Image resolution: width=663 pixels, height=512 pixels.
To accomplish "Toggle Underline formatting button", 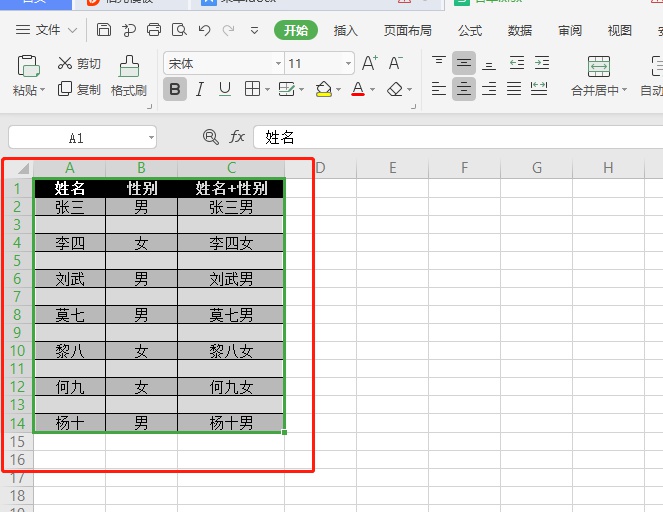I will click(x=225, y=89).
